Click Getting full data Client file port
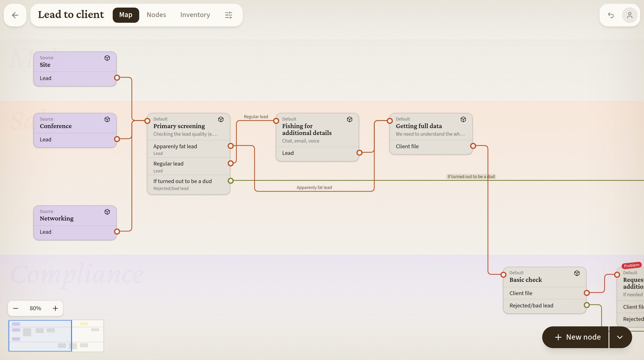The image size is (644, 360). tap(473, 146)
